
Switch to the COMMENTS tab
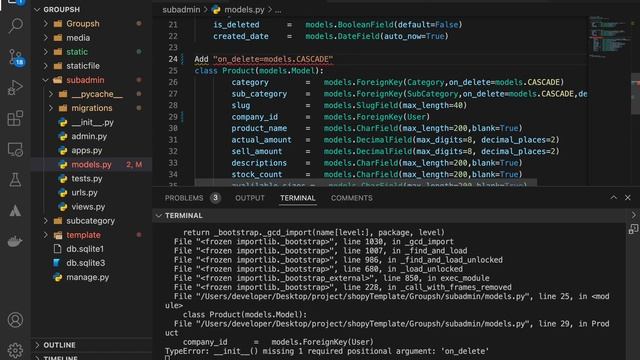click(351, 198)
